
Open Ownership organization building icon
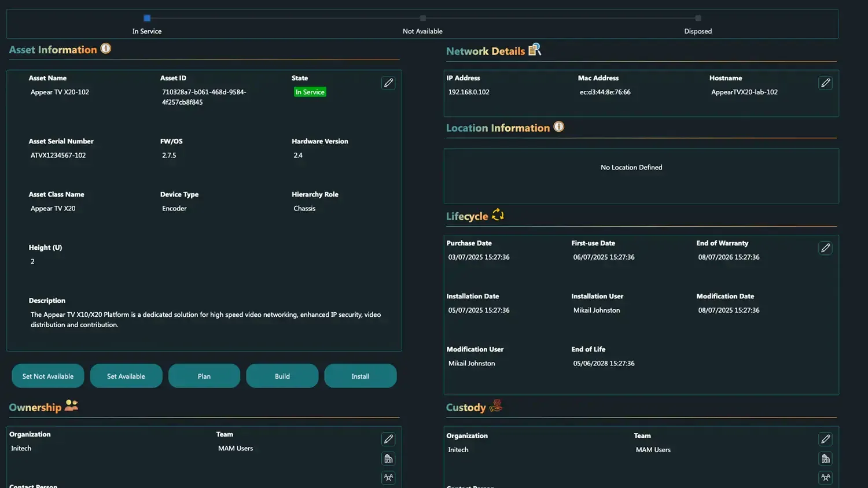(x=388, y=459)
